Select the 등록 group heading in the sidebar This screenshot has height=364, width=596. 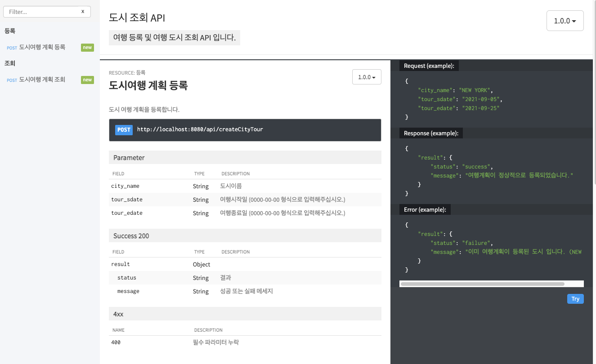pyautogui.click(x=10, y=31)
